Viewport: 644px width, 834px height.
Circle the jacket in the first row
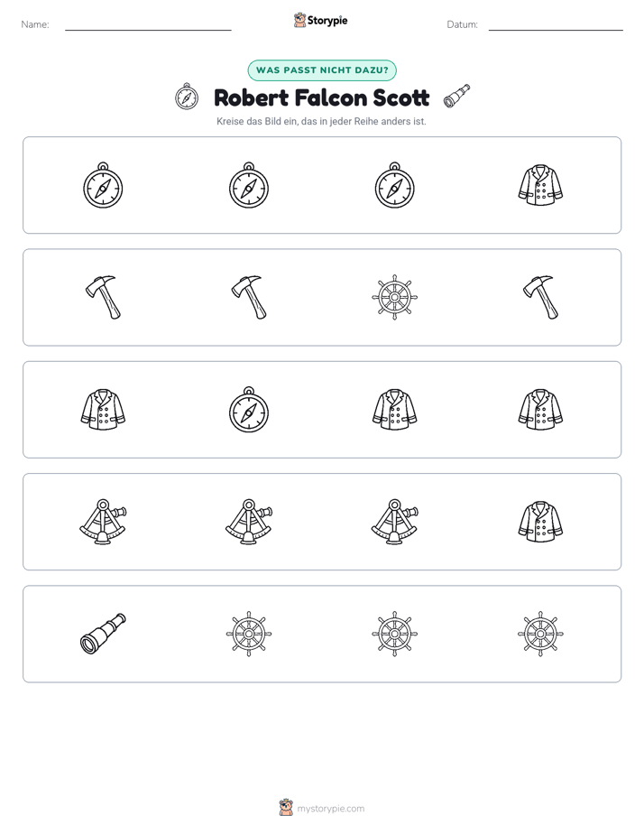click(x=540, y=185)
